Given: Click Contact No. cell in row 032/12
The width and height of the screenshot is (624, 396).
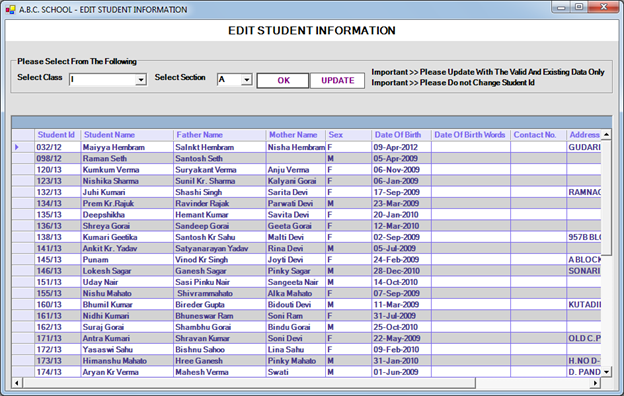Looking at the screenshot, I should [x=538, y=147].
